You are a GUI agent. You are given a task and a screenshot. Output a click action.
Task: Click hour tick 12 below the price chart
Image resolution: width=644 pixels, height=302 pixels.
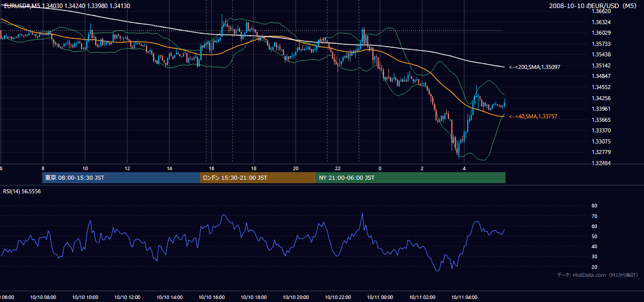pyautogui.click(x=127, y=168)
